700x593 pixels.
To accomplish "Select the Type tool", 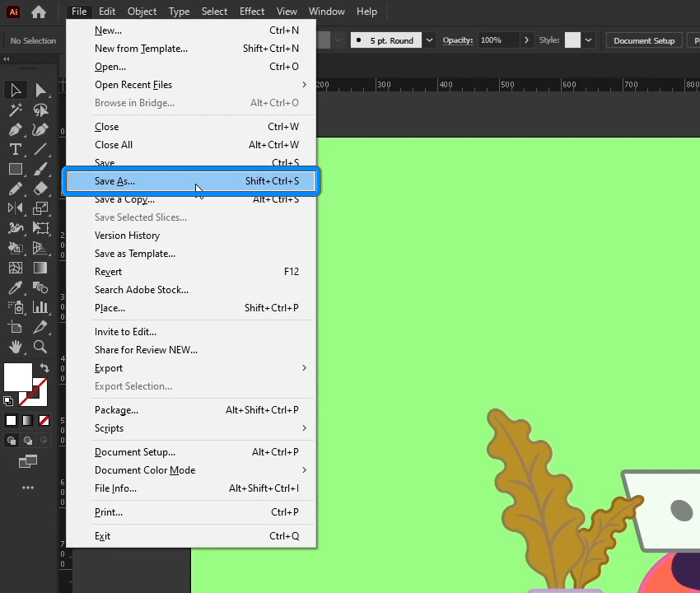I will 15,149.
